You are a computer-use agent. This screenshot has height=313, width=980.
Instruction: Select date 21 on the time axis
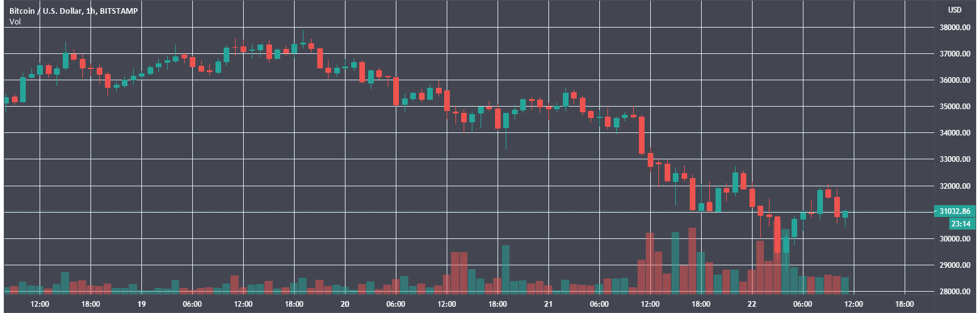[548, 304]
